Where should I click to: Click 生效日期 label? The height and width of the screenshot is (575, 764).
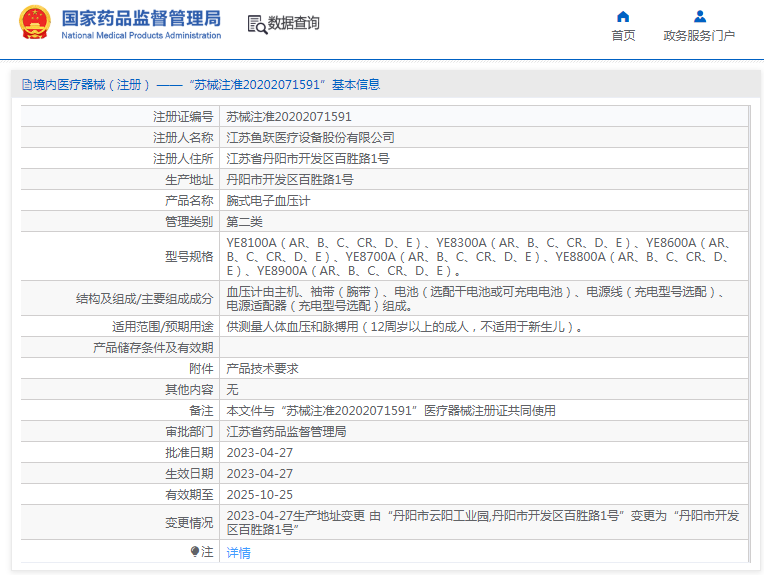[x=189, y=474]
